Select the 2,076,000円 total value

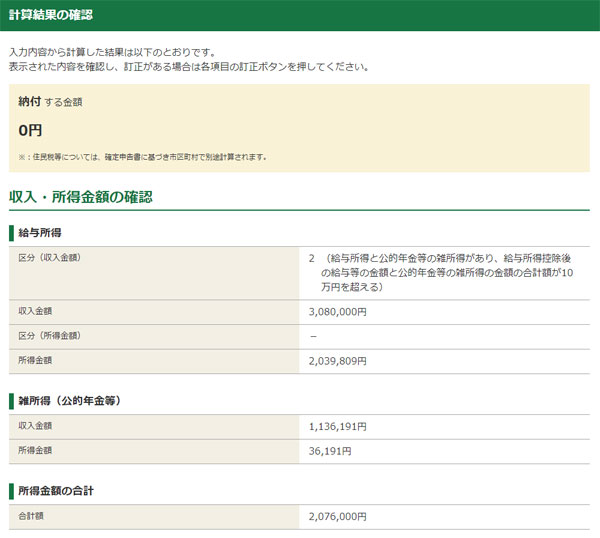[x=338, y=517]
